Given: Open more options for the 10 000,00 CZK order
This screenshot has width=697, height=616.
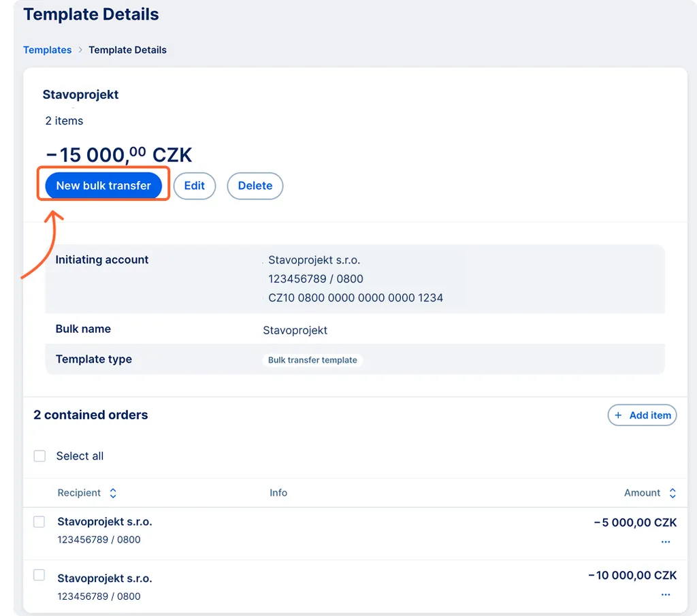Looking at the screenshot, I should coord(666,595).
